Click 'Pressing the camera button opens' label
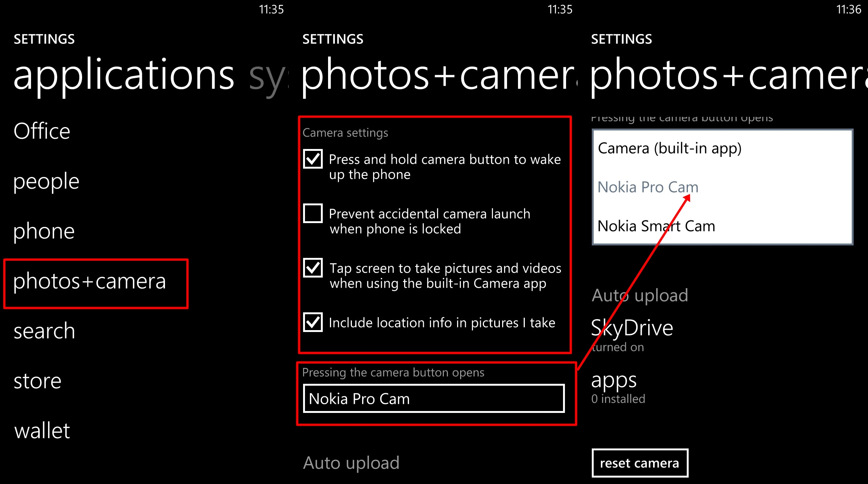 [x=393, y=372]
